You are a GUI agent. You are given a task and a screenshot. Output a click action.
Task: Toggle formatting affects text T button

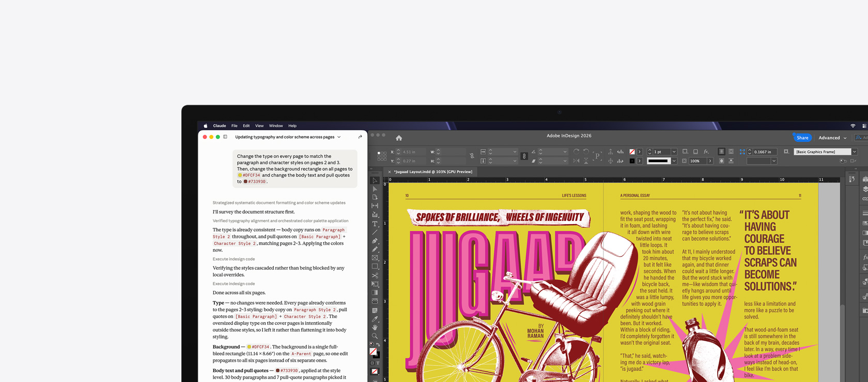378,363
